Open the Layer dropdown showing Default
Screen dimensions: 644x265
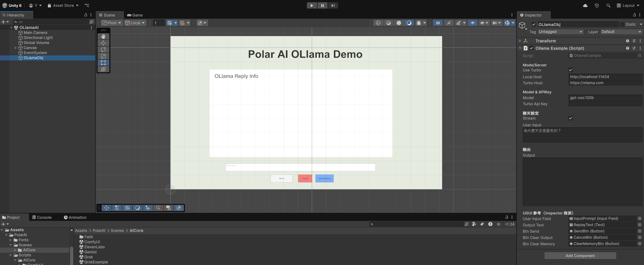(621, 32)
